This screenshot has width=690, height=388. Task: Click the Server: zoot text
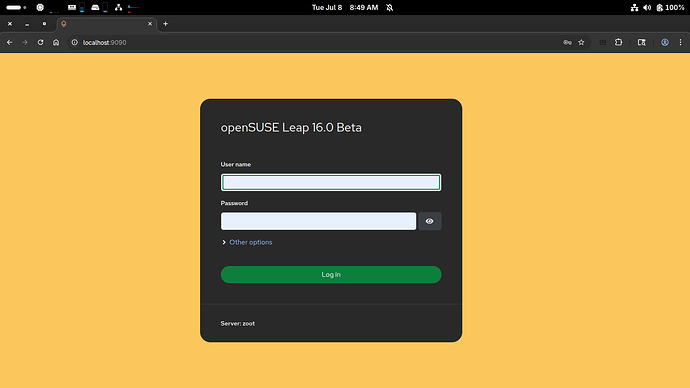pyautogui.click(x=238, y=323)
